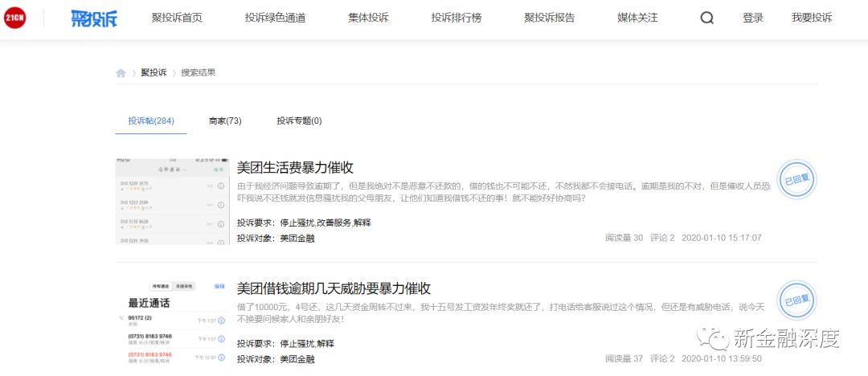
Task: Open 聚投诉报告 navigation item
Action: pos(550,18)
